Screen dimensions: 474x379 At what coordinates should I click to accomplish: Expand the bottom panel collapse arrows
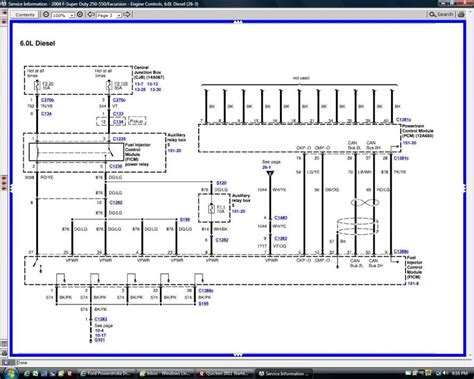tap(238, 355)
